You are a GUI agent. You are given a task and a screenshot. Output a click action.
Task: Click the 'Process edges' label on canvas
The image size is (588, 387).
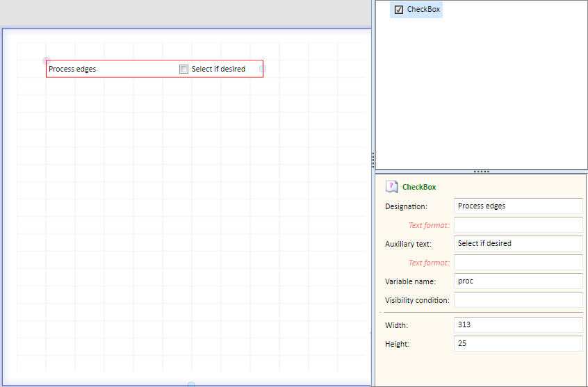click(72, 69)
